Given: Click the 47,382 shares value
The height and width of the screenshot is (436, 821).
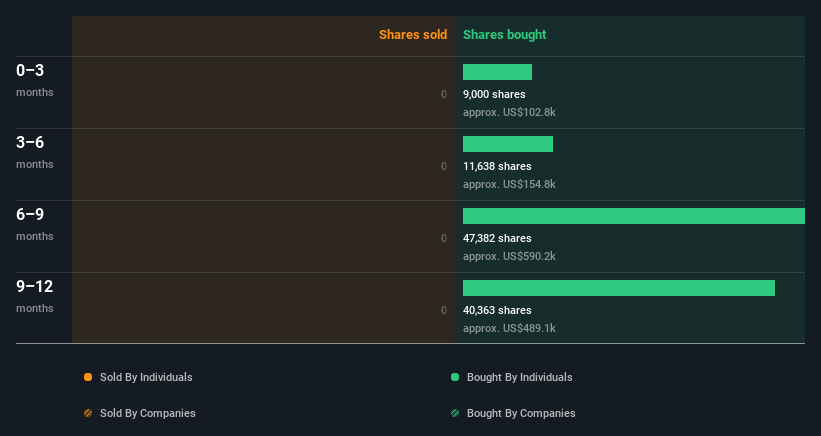Looking at the screenshot, I should (x=497, y=238).
